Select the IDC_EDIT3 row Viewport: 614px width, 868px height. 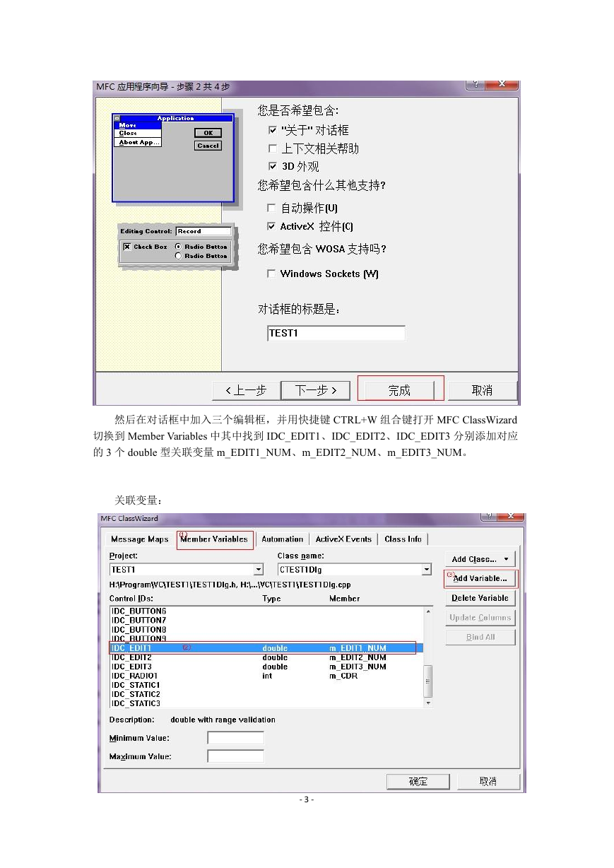pyautogui.click(x=266, y=667)
